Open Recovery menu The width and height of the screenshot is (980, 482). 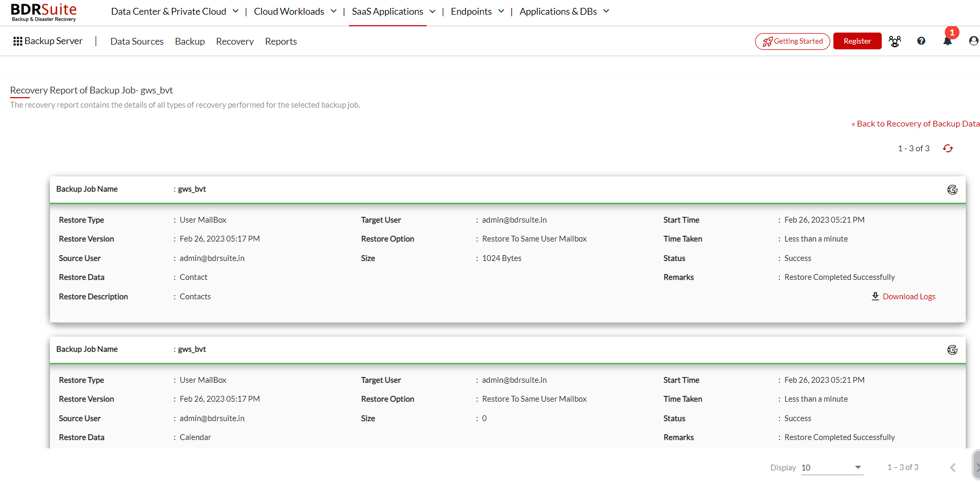235,41
